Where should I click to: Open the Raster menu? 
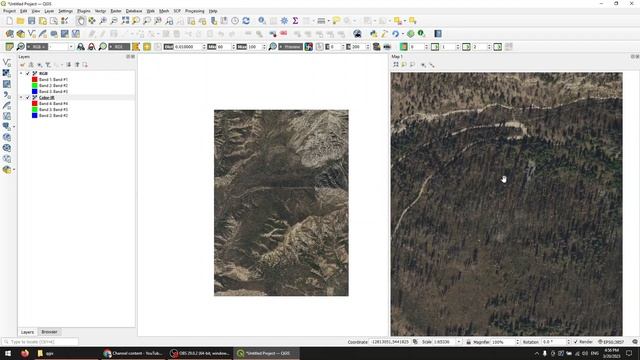click(x=116, y=11)
